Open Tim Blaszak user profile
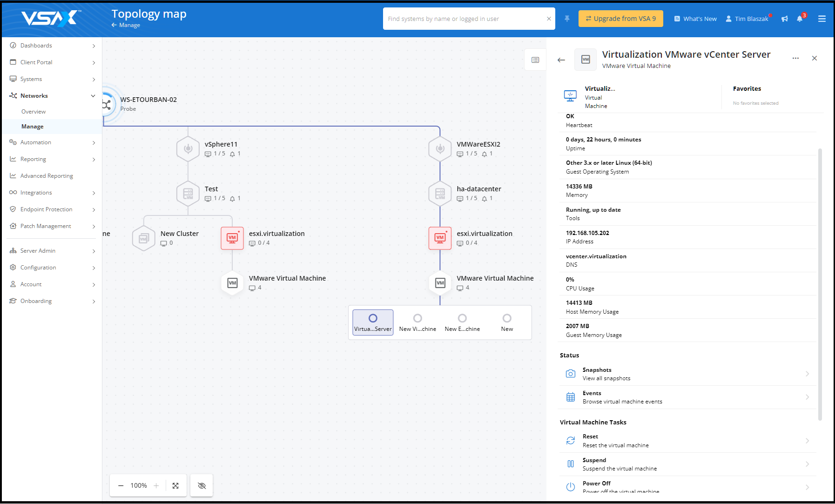This screenshot has height=504, width=835. (x=748, y=19)
